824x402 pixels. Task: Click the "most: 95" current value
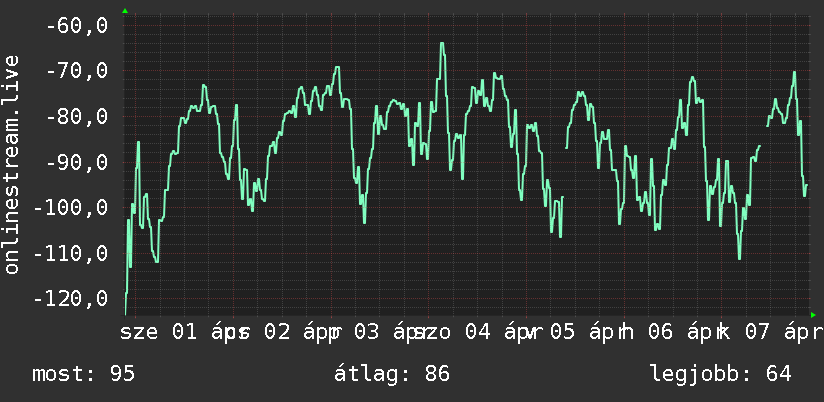click(x=84, y=374)
